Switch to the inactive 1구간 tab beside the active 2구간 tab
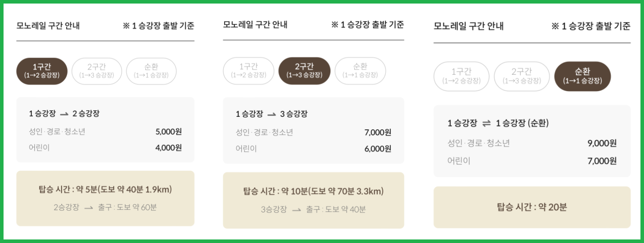This screenshot has width=644, height=243. [249, 71]
